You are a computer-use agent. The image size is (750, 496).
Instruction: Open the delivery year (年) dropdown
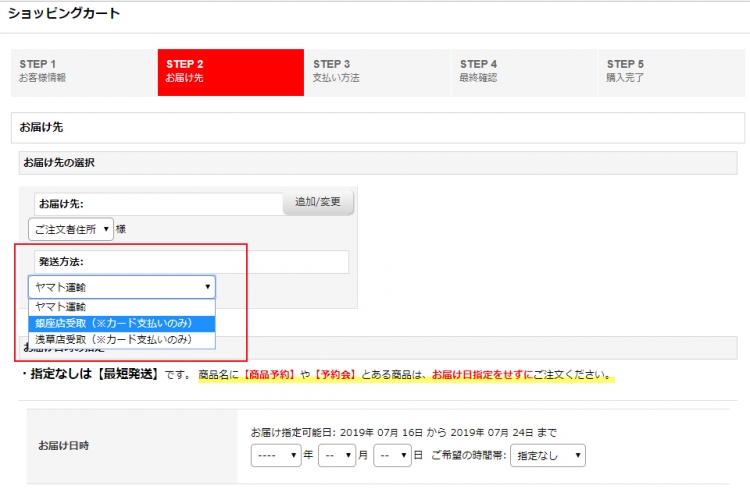(x=276, y=455)
